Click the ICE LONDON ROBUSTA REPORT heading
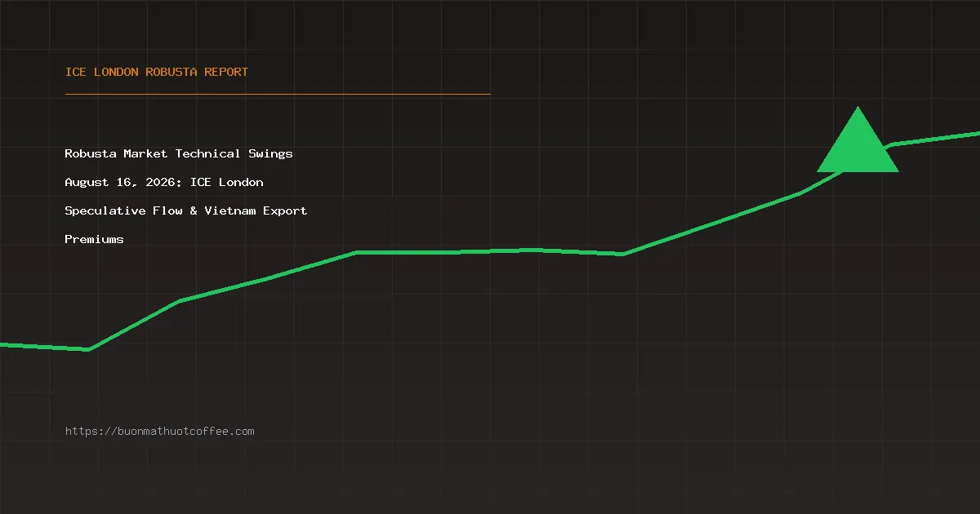The image size is (980, 514). coord(157,72)
